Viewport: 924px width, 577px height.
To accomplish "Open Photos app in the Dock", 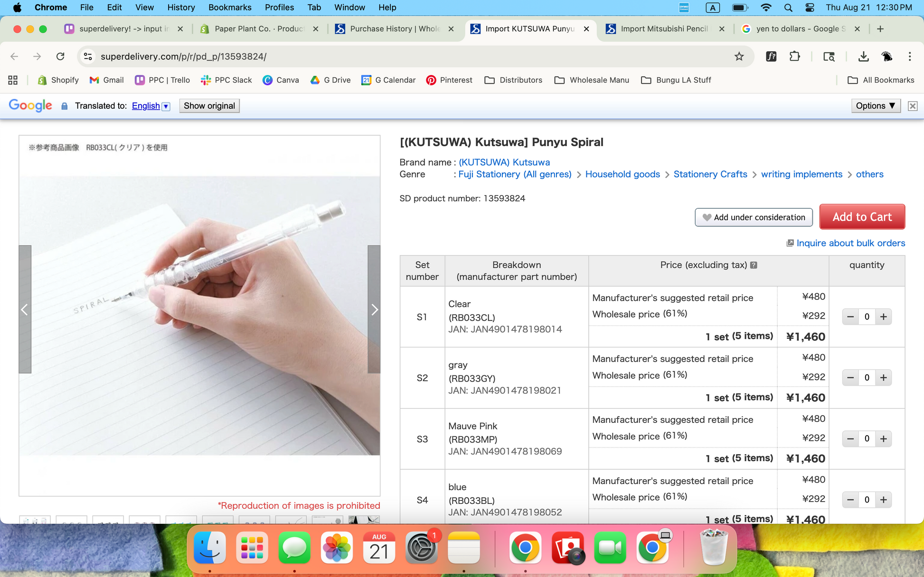I will click(337, 548).
